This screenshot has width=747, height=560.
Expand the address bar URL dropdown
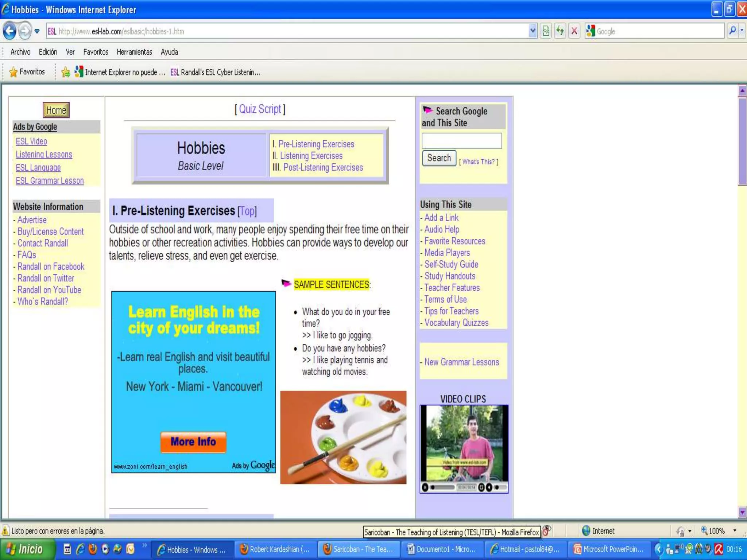(533, 31)
